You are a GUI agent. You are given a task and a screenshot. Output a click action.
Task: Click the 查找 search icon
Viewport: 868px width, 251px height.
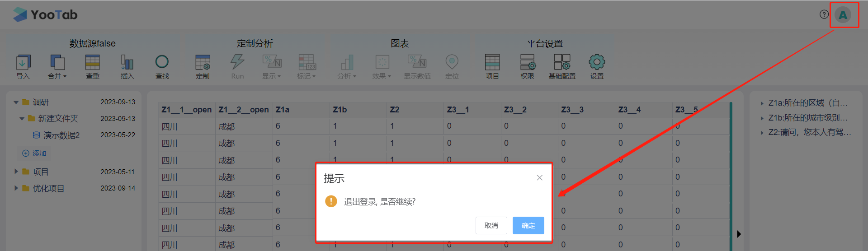162,62
